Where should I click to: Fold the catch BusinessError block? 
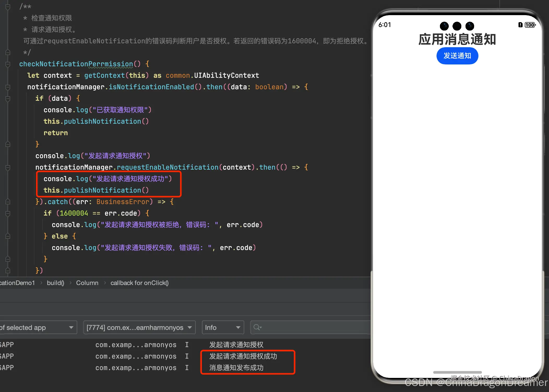point(8,202)
